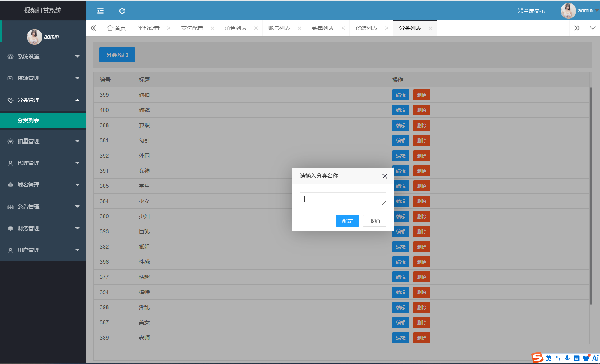Click the finance management icon

(11, 229)
